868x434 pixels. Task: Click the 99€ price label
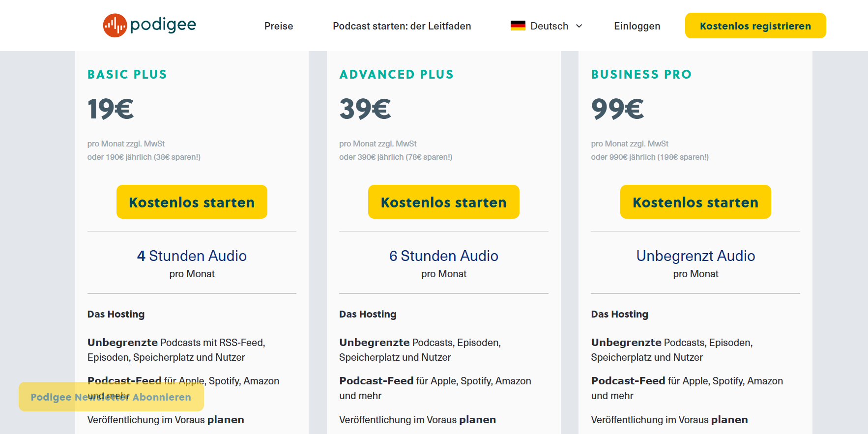click(x=617, y=109)
